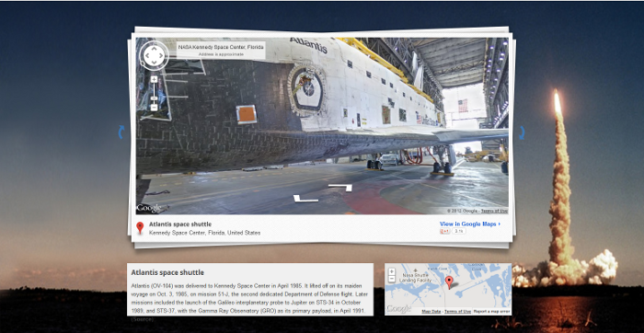This screenshot has width=644, height=333.
Task: Pan Street View right with the compass arrow
Action: point(161,55)
